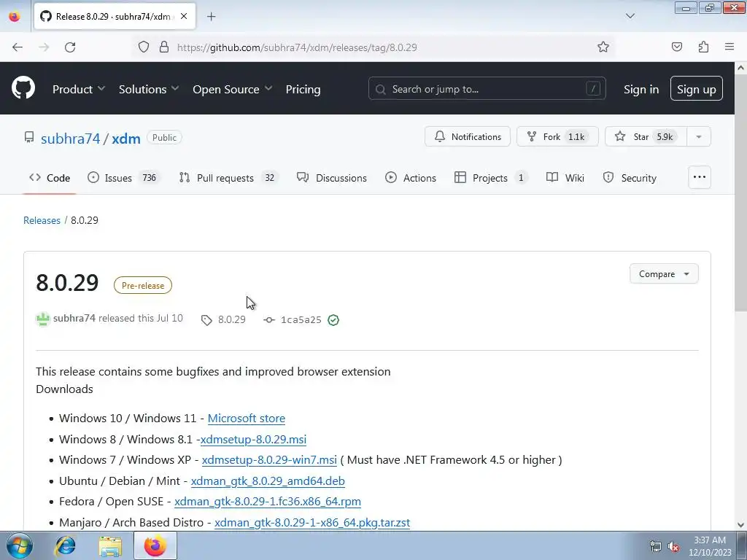The width and height of the screenshot is (747, 560).
Task: Open the list all tabs chevron
Action: [630, 16]
